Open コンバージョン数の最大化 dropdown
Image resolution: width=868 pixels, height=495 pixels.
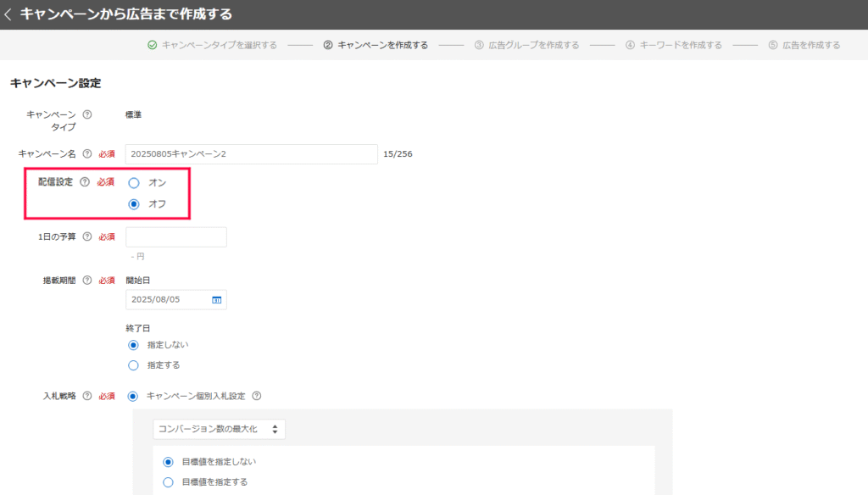(219, 430)
